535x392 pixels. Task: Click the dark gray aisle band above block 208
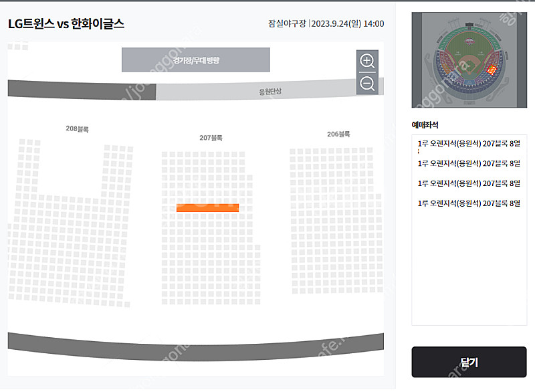(x=80, y=89)
